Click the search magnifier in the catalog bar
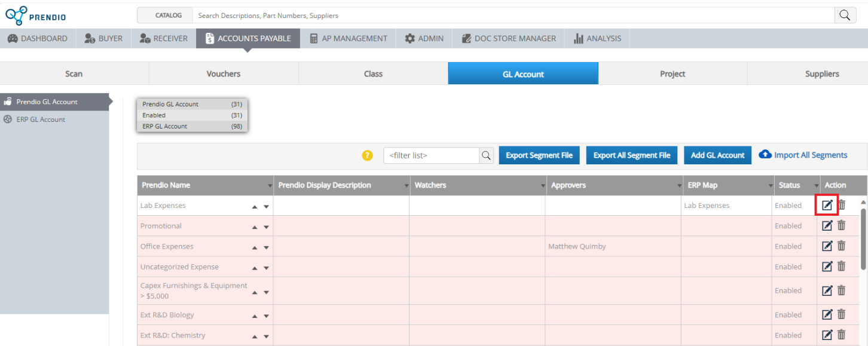The image size is (868, 346). pos(845,15)
